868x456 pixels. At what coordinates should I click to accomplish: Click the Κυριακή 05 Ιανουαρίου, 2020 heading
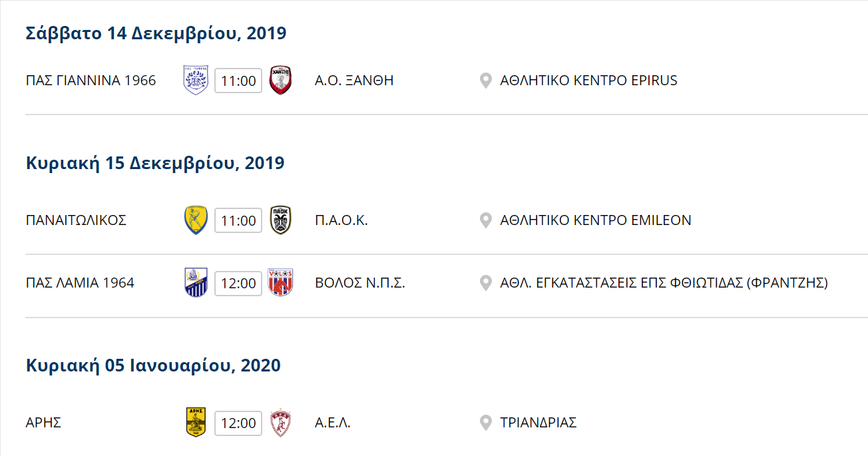pyautogui.click(x=153, y=365)
